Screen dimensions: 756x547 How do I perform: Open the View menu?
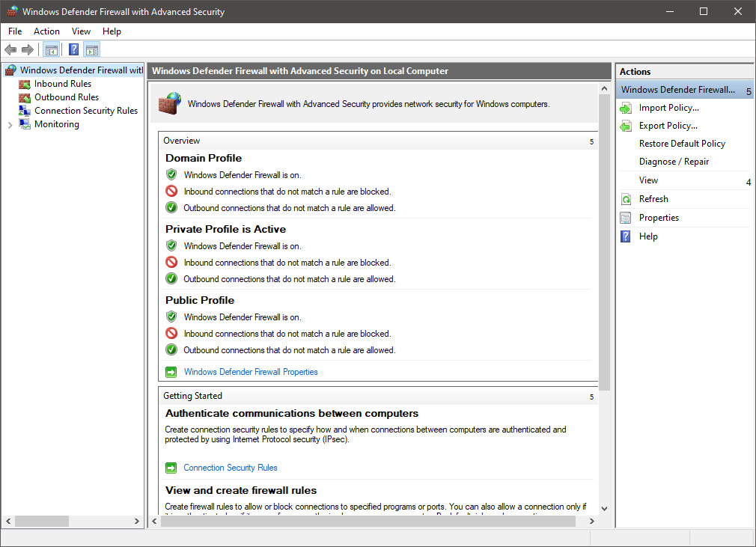(81, 31)
